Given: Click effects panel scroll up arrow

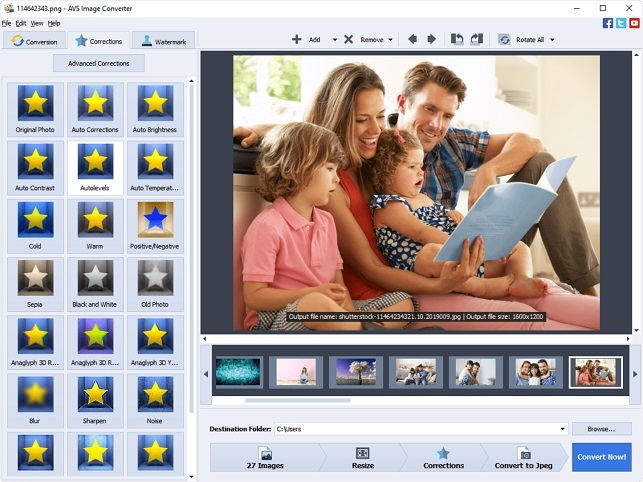Looking at the screenshot, I should (192, 81).
